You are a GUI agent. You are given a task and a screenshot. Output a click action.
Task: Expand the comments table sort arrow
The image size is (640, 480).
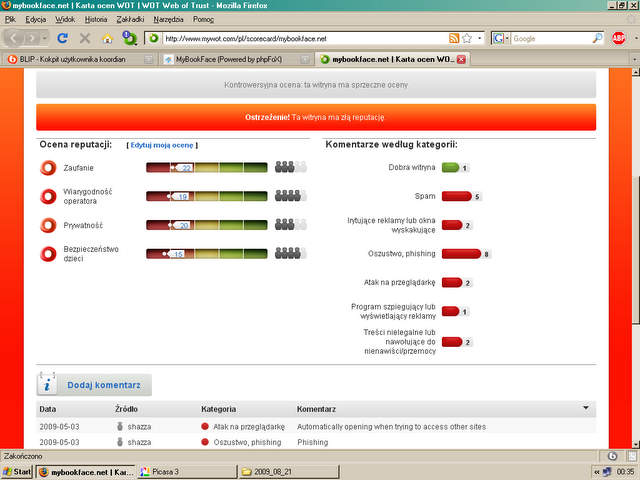[x=586, y=408]
